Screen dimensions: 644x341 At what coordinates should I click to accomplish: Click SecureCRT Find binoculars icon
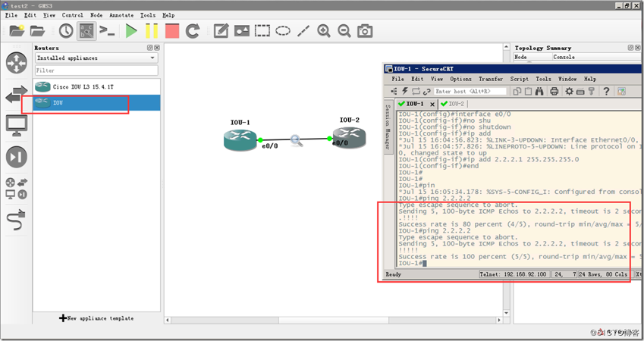[x=539, y=91]
